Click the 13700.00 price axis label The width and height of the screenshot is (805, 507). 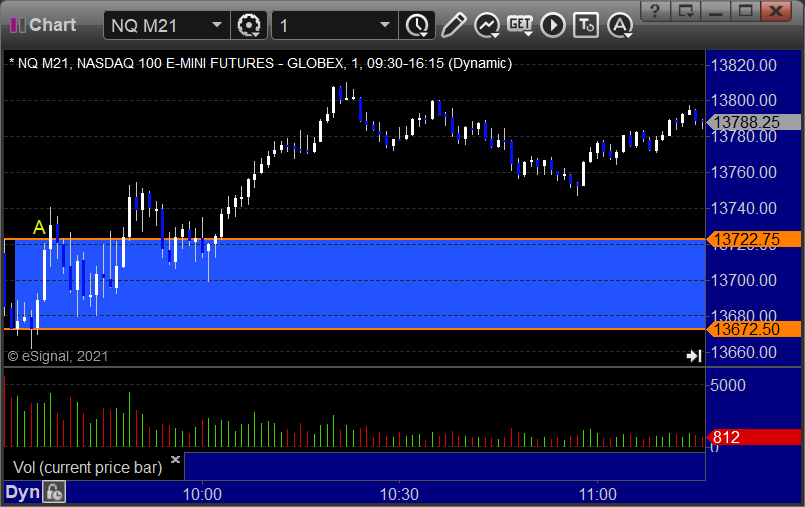(x=743, y=280)
